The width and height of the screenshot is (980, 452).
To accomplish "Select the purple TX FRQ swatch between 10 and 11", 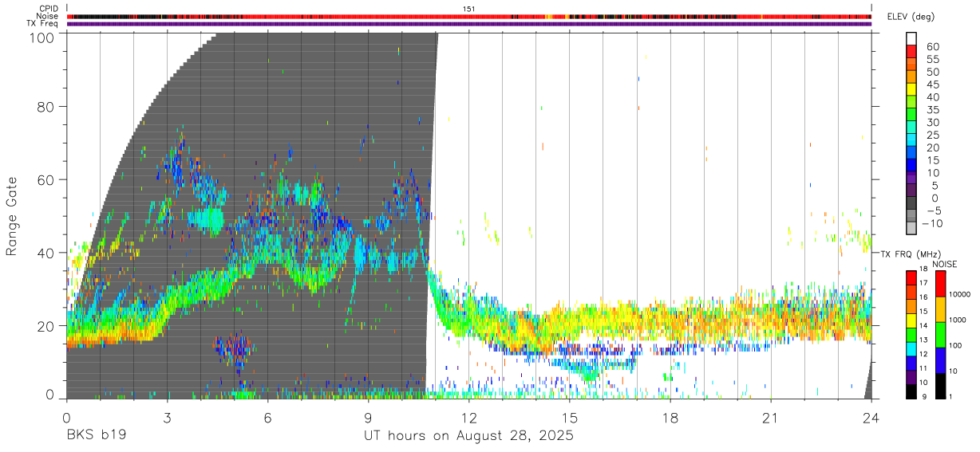I will 911,377.
